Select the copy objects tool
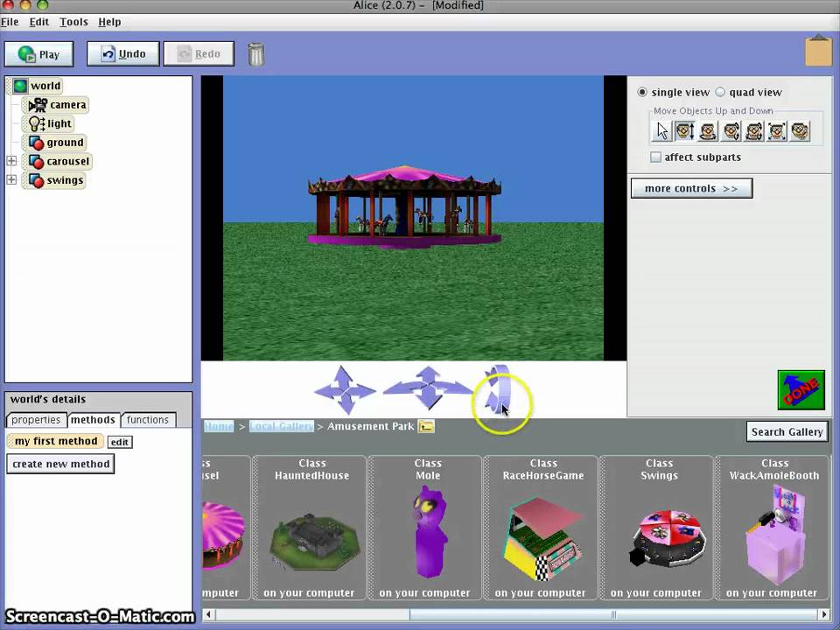Screen dimensions: 840x630 (800, 131)
